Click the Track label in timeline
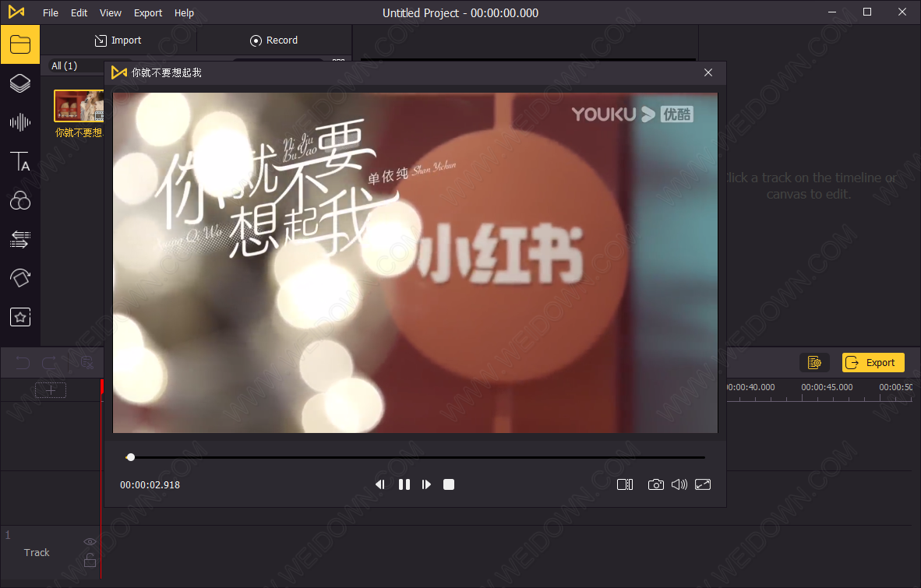The image size is (921, 588). click(37, 552)
